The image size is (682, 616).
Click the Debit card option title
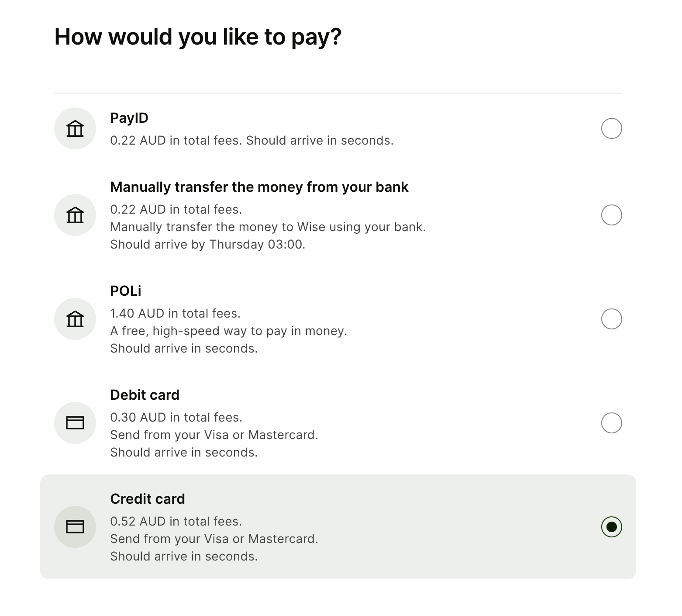pyautogui.click(x=145, y=395)
